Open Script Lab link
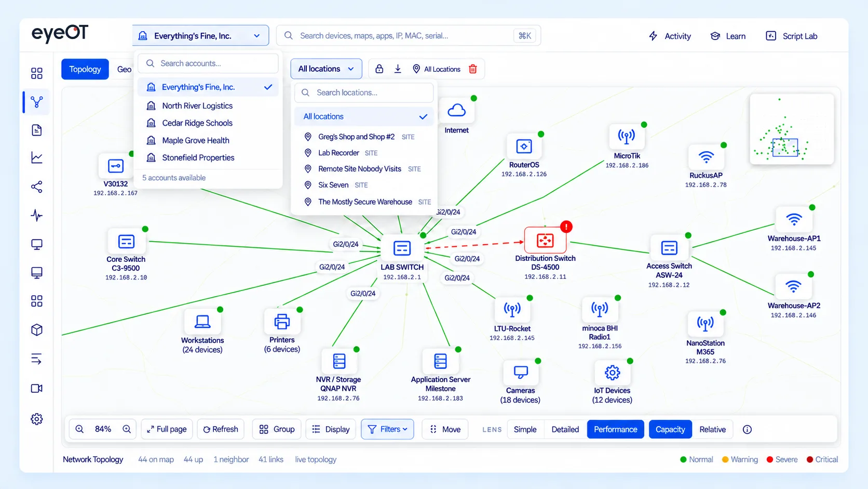 (x=792, y=36)
